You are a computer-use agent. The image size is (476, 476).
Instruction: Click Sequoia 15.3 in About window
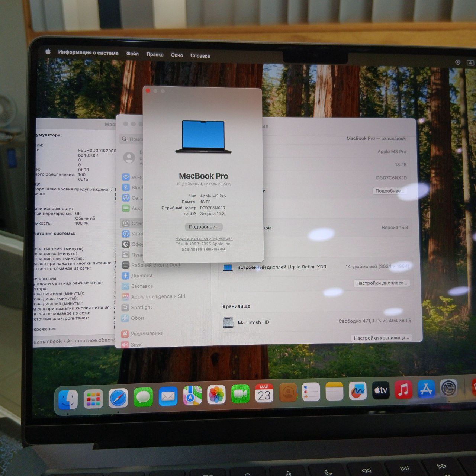click(212, 213)
